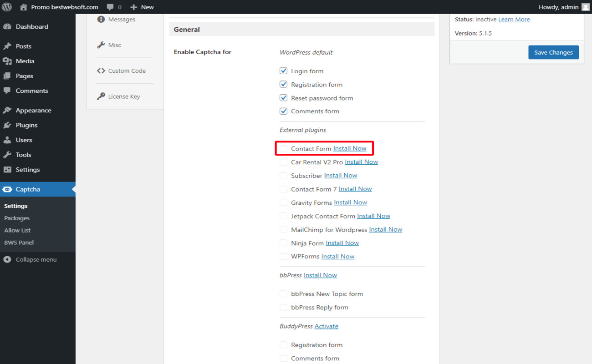This screenshot has width=592, height=364.
Task: Toggle the BuddyPress Registration form checkbox
Action: (x=284, y=345)
